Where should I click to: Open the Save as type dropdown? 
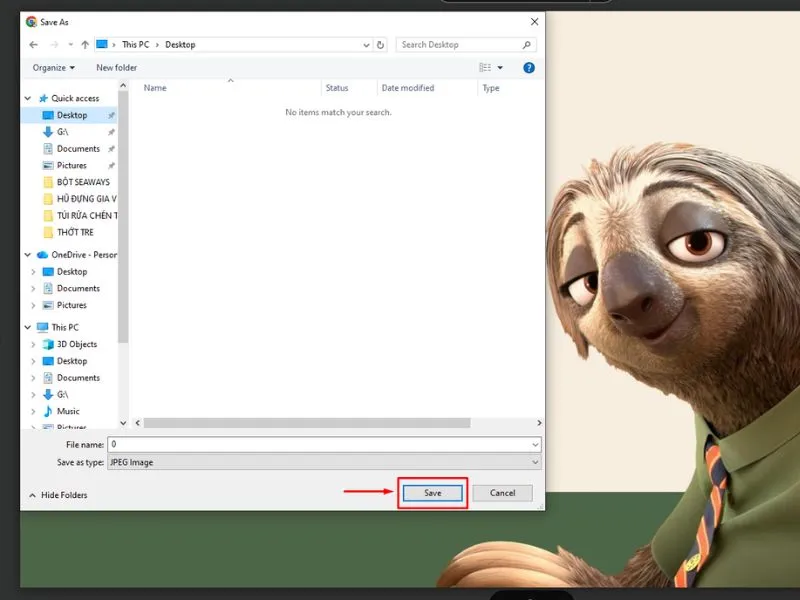(x=534, y=462)
